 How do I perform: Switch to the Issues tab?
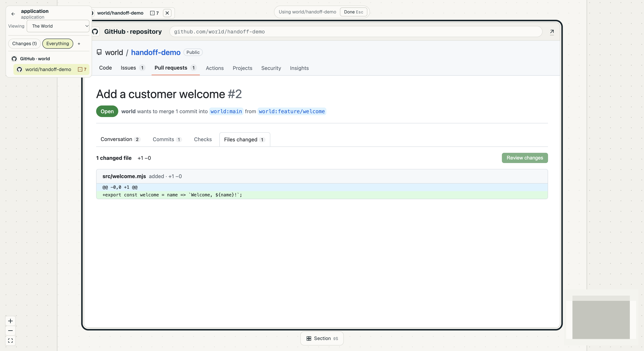pyautogui.click(x=133, y=68)
